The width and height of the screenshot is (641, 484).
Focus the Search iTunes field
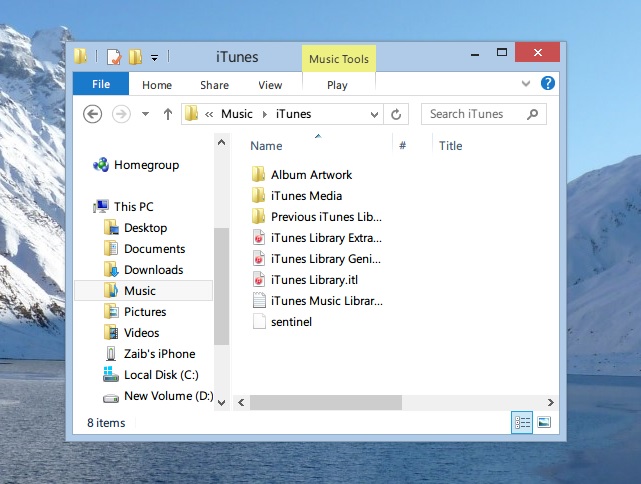click(x=484, y=114)
